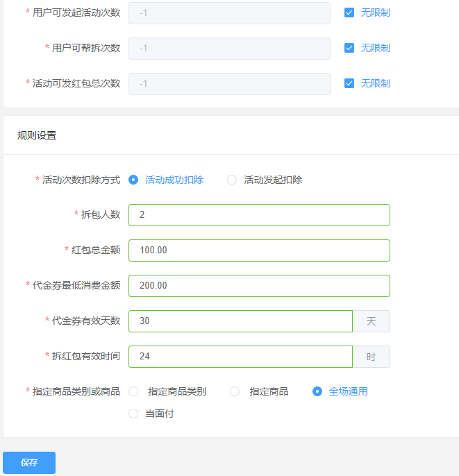Click the 用户可帮拆次数 label
Viewport: 459px width, 476px height.
click(86, 48)
